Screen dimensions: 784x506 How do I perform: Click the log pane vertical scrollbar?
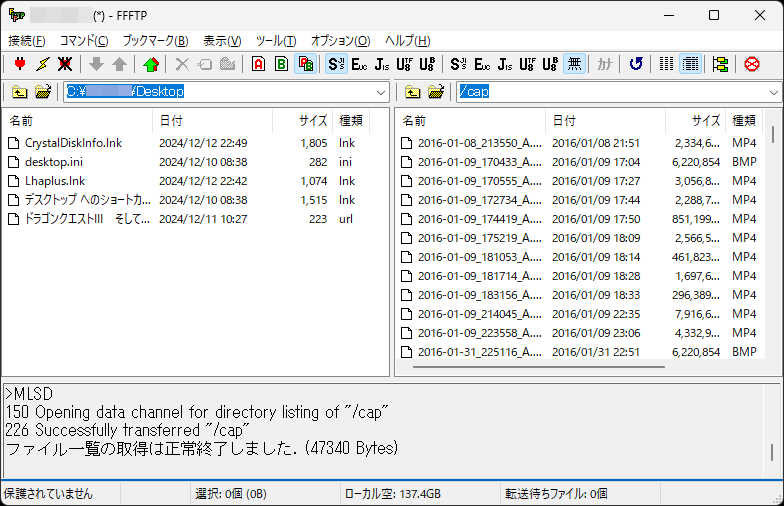coord(772,452)
